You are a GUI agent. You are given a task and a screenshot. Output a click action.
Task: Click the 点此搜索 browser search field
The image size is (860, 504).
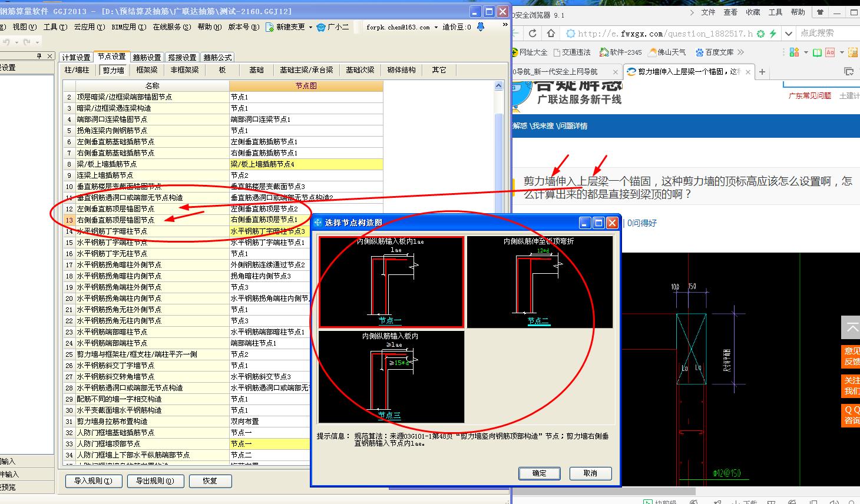(828, 33)
